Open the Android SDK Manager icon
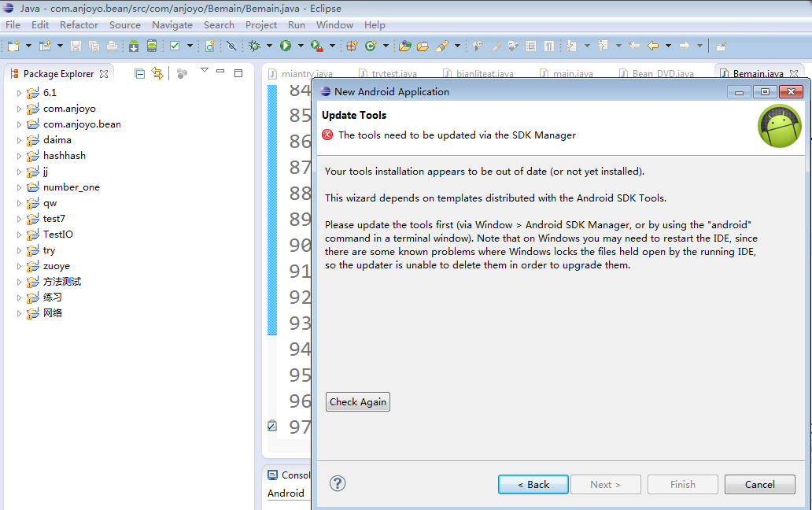The height and width of the screenshot is (510, 812). pyautogui.click(x=134, y=46)
